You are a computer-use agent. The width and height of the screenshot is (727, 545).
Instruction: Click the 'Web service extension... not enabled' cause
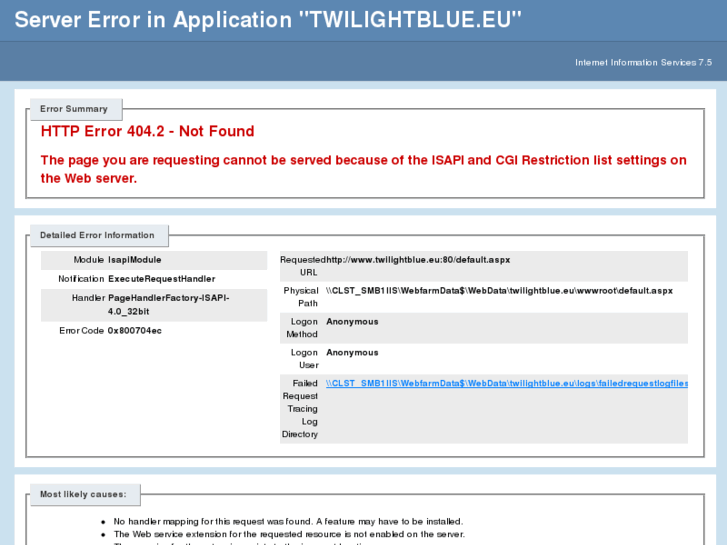(289, 534)
